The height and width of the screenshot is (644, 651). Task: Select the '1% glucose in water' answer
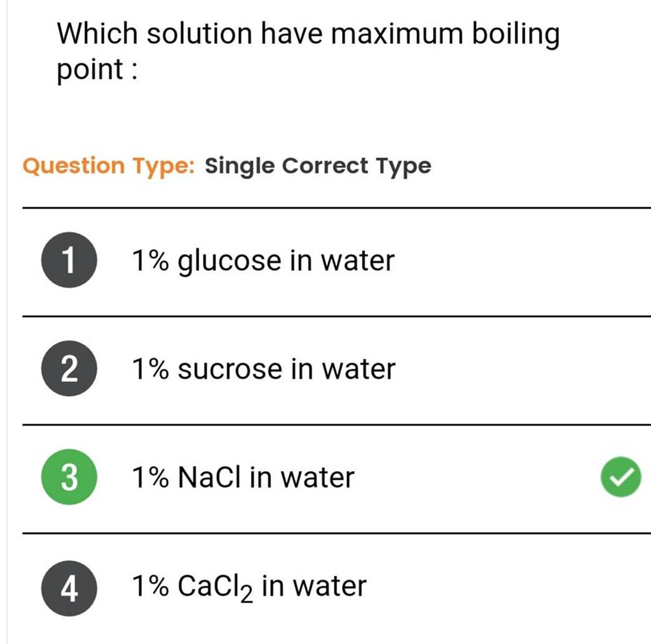coord(263,259)
